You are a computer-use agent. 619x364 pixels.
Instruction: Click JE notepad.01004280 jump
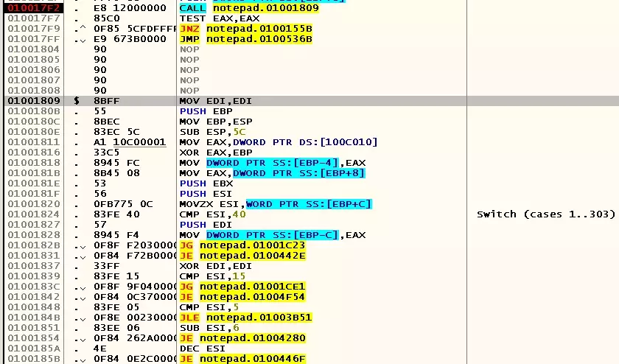point(242,338)
